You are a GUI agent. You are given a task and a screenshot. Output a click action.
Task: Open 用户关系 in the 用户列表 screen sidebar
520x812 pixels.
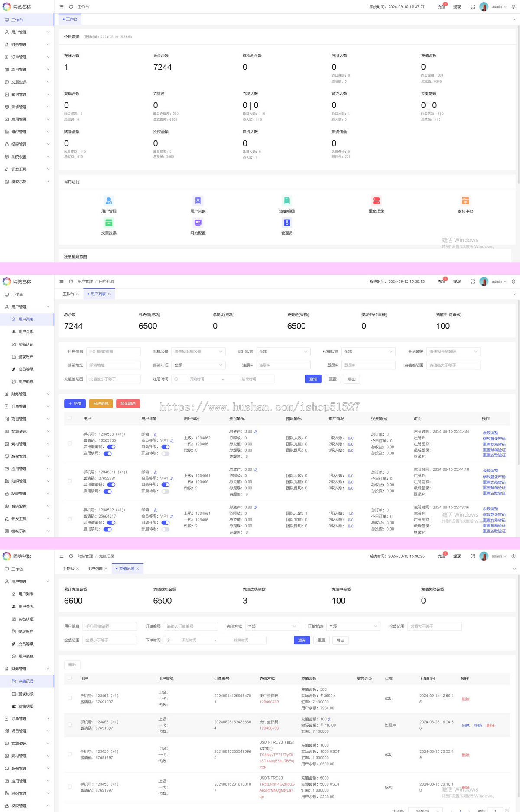[x=27, y=332]
